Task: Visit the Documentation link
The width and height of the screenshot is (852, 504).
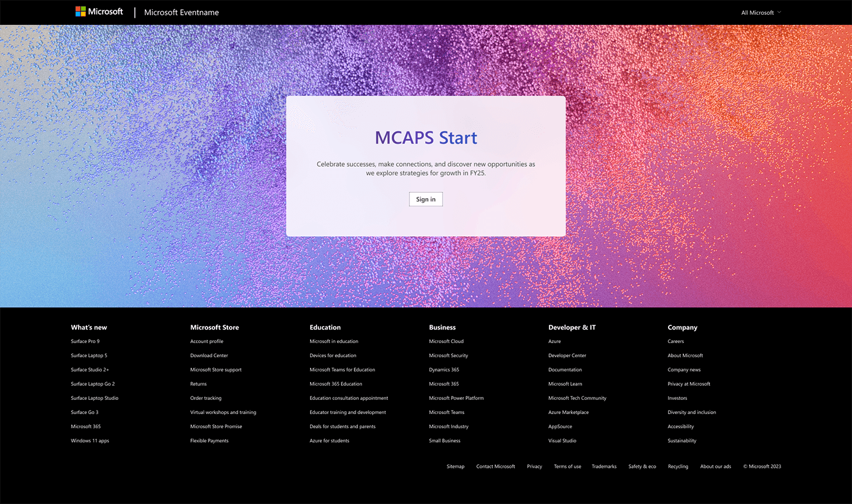Action: (565, 370)
